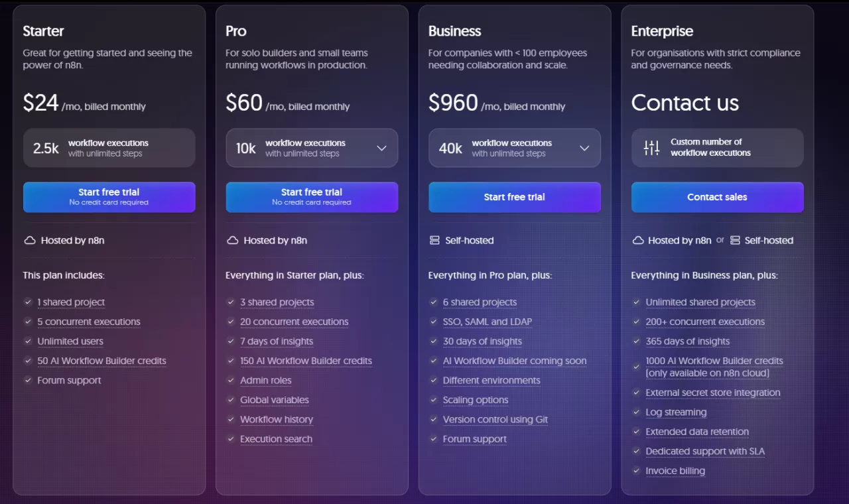The width and height of the screenshot is (849, 504).
Task: Click checkmark icon beside Invoice billing
Action: tap(636, 471)
